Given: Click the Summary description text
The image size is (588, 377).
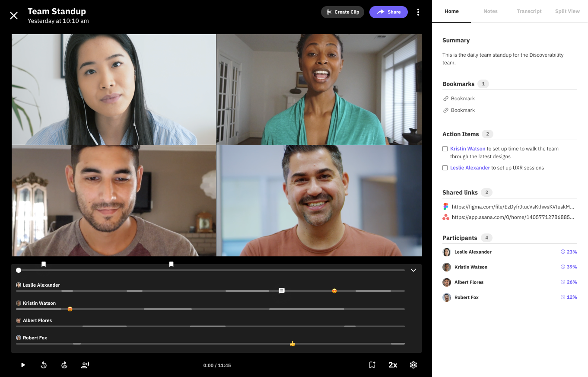Looking at the screenshot, I should click(x=503, y=59).
